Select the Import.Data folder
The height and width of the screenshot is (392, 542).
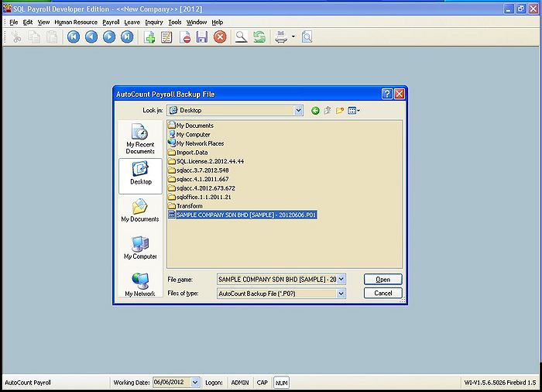coord(191,153)
